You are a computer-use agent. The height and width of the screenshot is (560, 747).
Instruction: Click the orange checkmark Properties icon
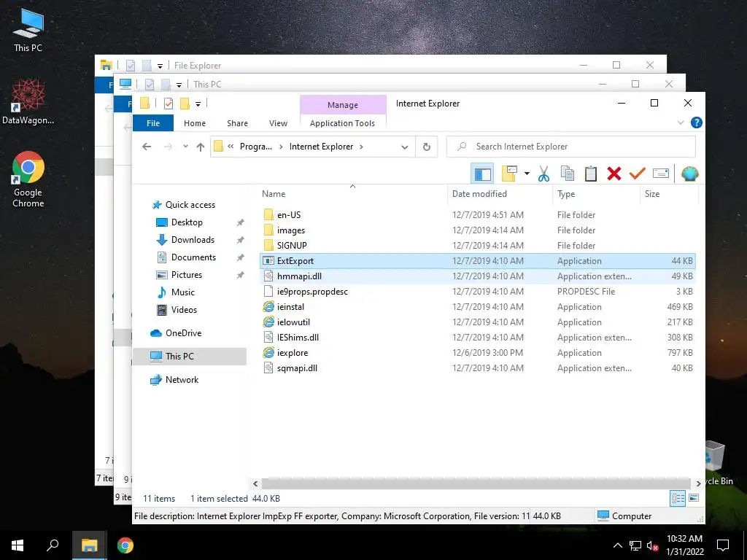637,174
